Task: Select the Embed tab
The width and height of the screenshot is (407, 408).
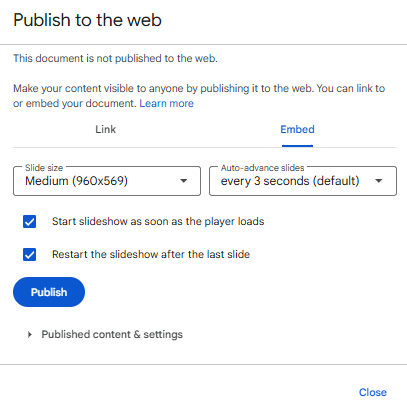Action: (x=297, y=129)
